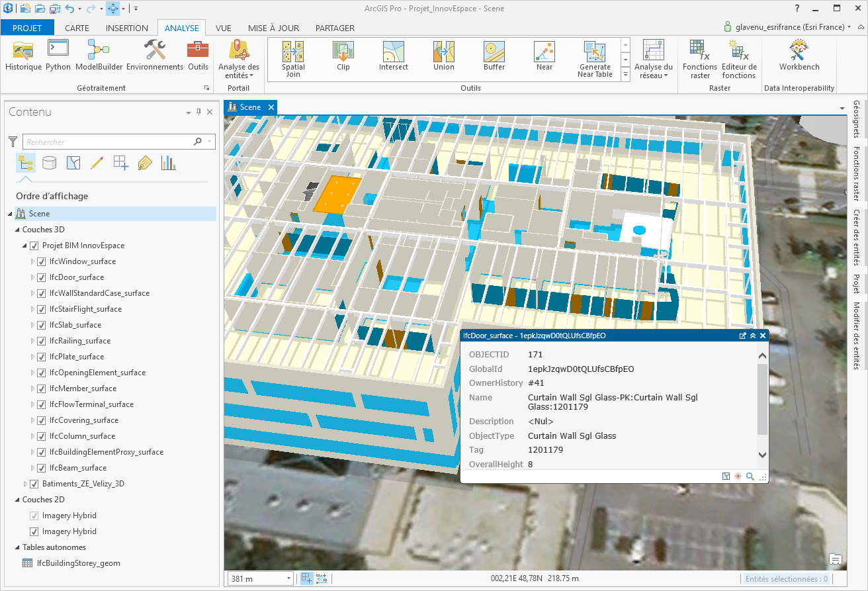Open the VUE ribbon tab
Screen dimensions: 868x591
click(x=224, y=28)
